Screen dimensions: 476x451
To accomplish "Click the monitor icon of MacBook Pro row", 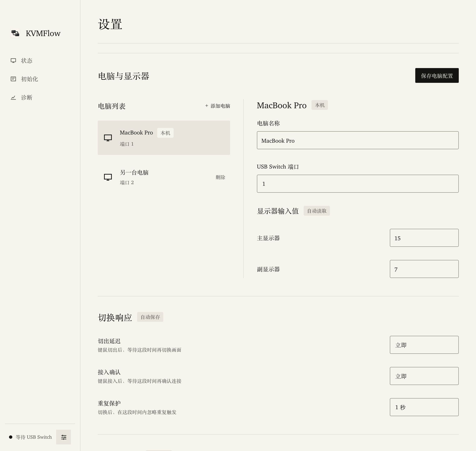I will 108,138.
